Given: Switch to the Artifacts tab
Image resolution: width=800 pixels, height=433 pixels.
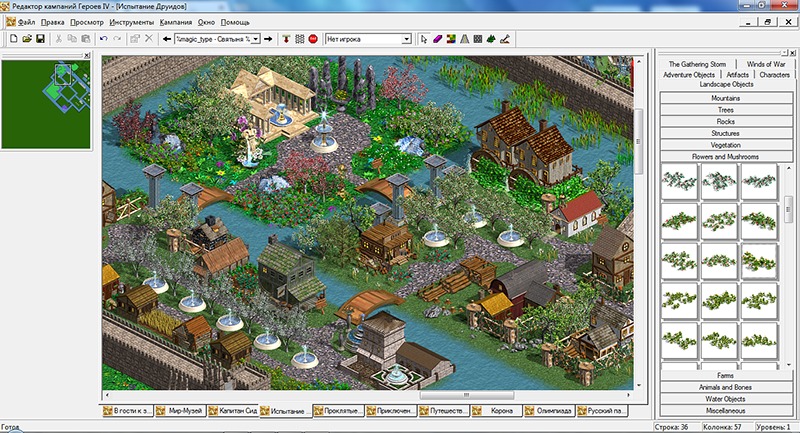Looking at the screenshot, I should pyautogui.click(x=737, y=74).
